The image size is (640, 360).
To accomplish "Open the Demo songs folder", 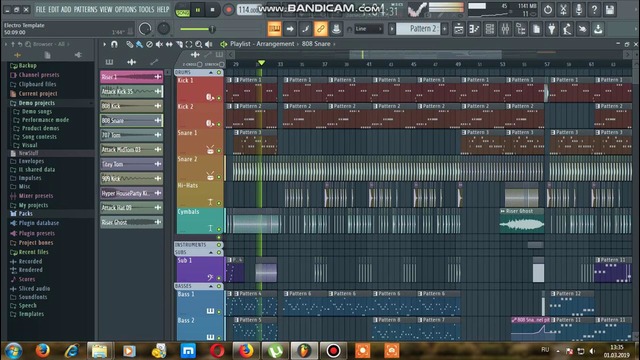I will pyautogui.click(x=37, y=111).
